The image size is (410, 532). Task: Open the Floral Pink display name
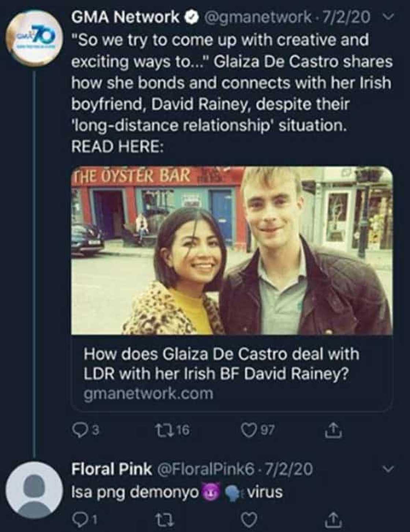tap(111, 469)
